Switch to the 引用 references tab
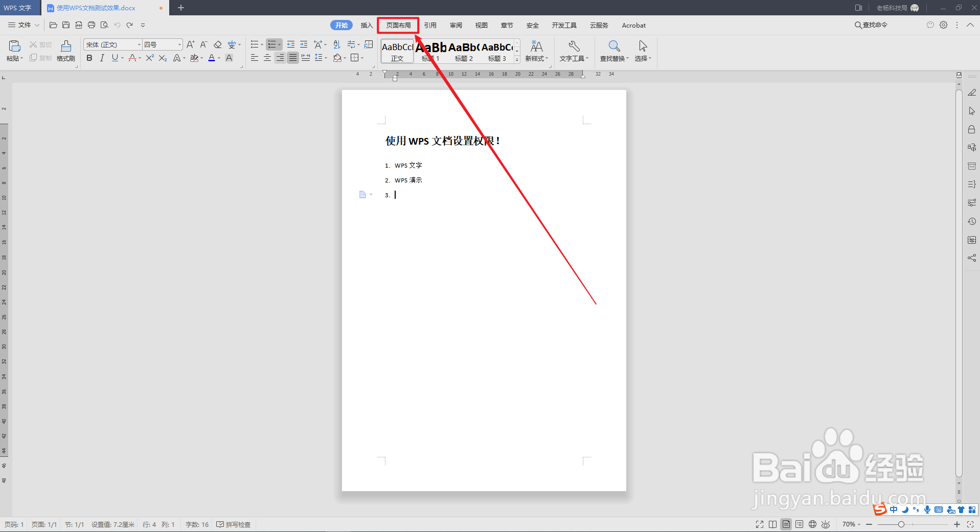Viewport: 980px width, 532px height. pyautogui.click(x=430, y=25)
